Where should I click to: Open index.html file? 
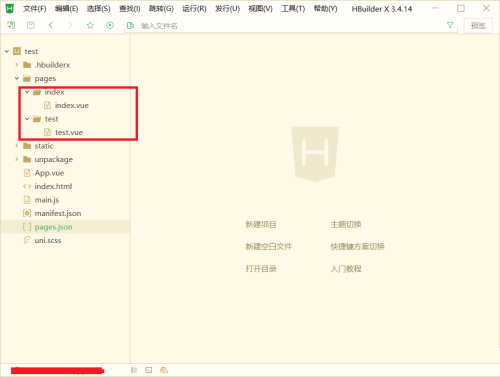(53, 186)
